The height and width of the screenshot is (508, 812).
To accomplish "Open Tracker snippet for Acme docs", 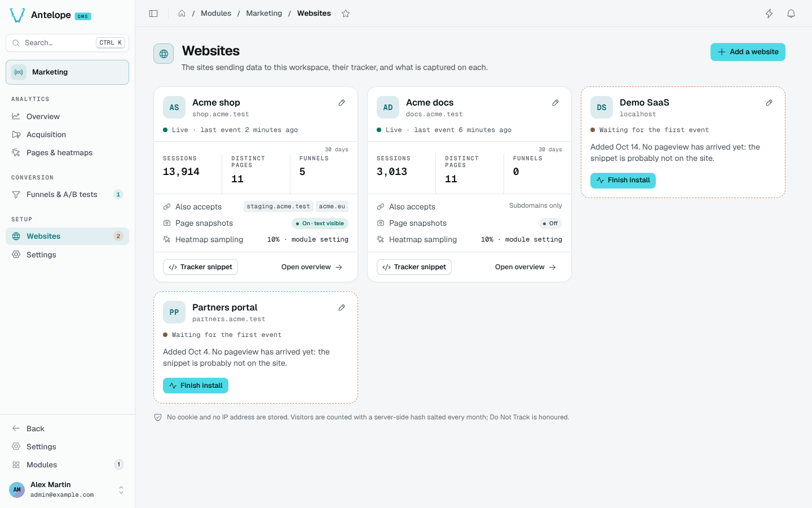I will coord(414,267).
